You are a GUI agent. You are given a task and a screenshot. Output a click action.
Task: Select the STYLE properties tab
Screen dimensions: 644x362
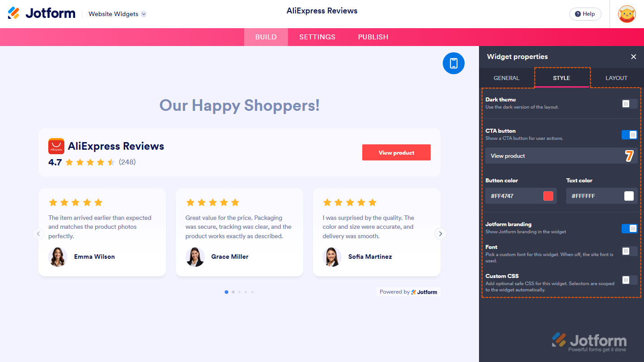click(562, 78)
